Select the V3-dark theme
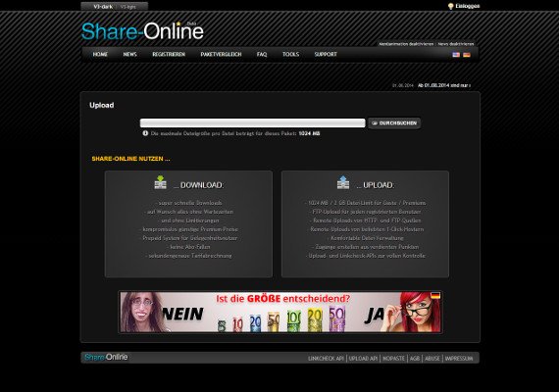 103,7
